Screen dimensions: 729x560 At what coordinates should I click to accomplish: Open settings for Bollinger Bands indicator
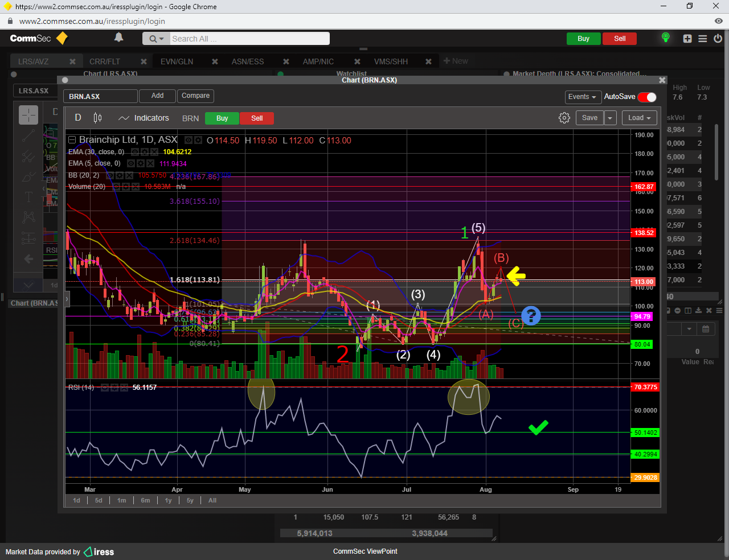(x=120, y=175)
